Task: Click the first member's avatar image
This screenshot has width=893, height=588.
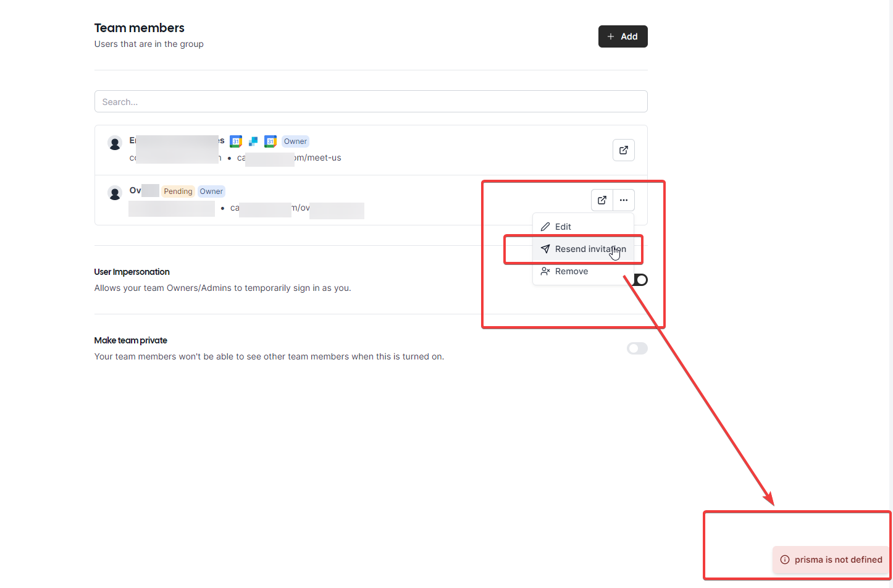Action: 115,143
